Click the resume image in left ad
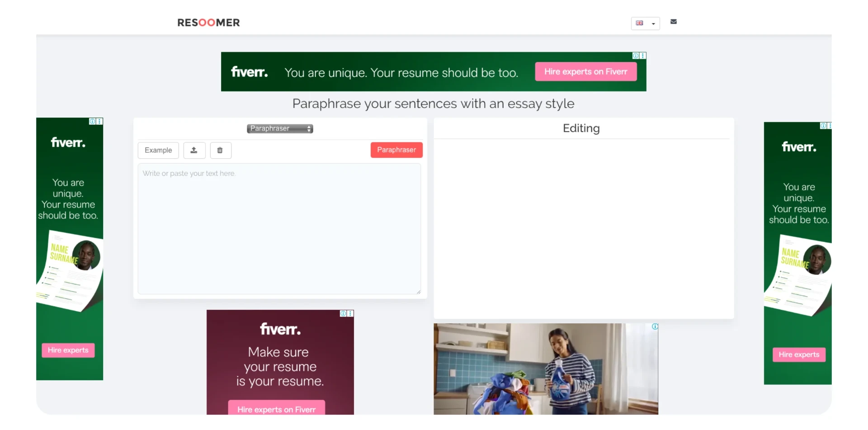 click(x=70, y=271)
